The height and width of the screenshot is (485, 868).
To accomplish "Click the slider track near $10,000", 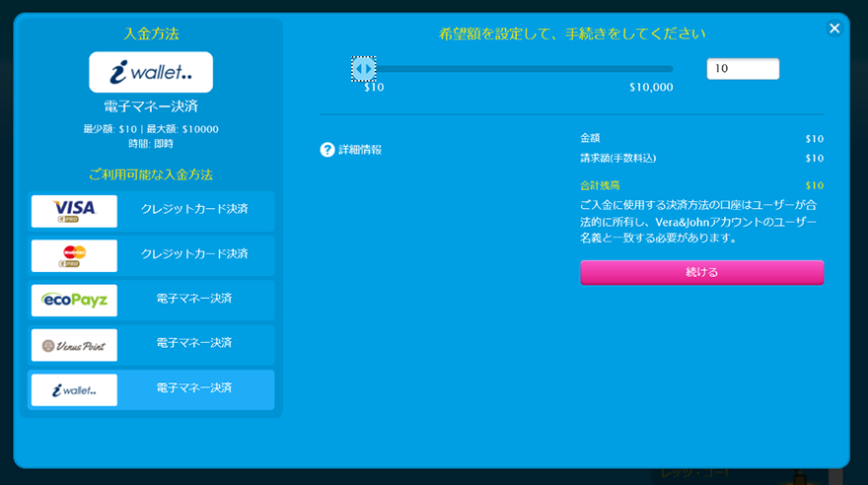I will tap(651, 69).
